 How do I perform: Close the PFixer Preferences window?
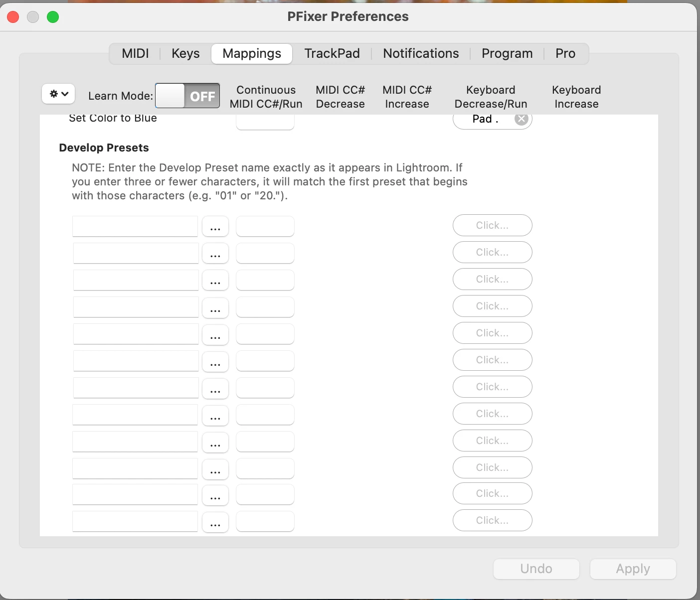(x=13, y=17)
